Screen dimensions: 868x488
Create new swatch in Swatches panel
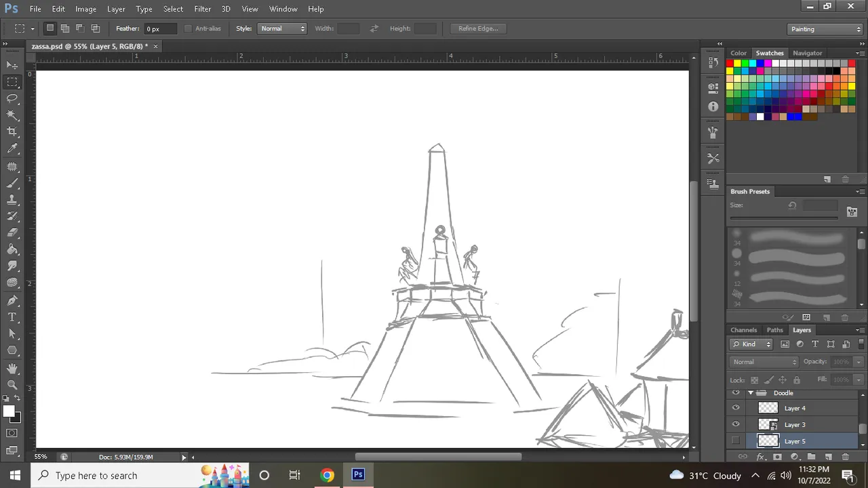point(827,179)
